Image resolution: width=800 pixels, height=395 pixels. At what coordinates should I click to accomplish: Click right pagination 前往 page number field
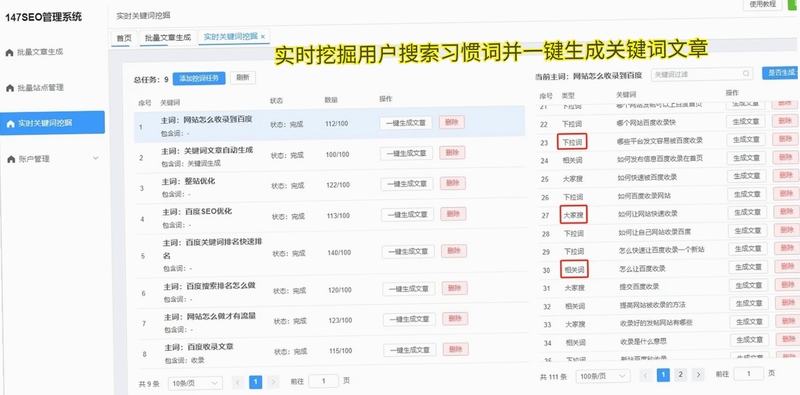coord(748,374)
